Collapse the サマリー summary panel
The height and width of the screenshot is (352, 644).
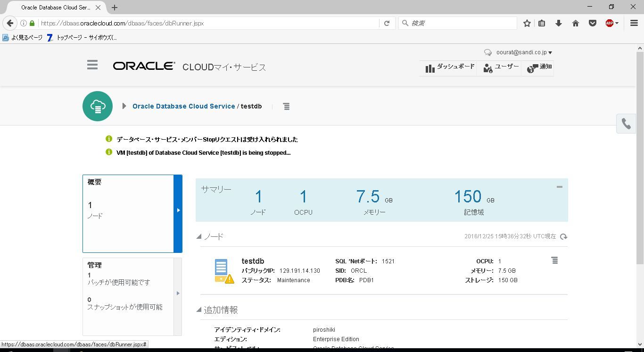pos(560,187)
